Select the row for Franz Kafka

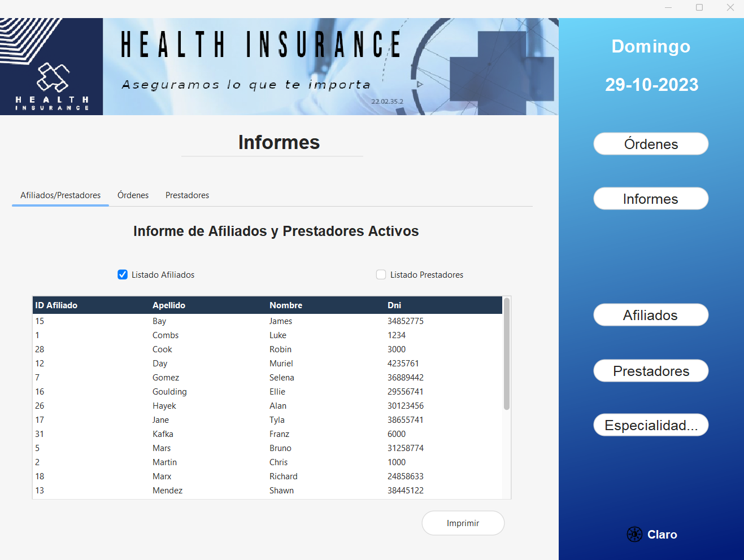tap(226, 434)
